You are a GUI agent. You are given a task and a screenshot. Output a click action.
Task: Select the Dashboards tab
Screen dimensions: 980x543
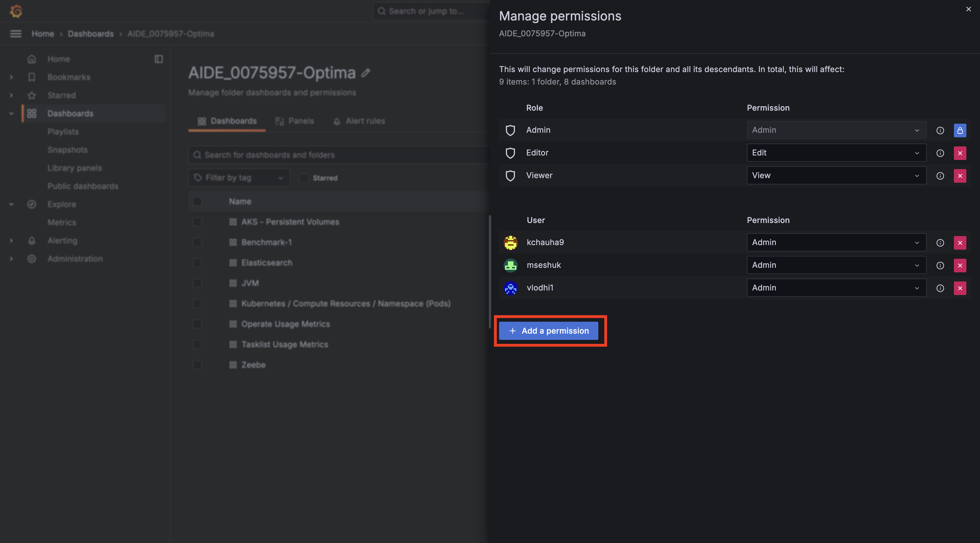click(x=227, y=121)
